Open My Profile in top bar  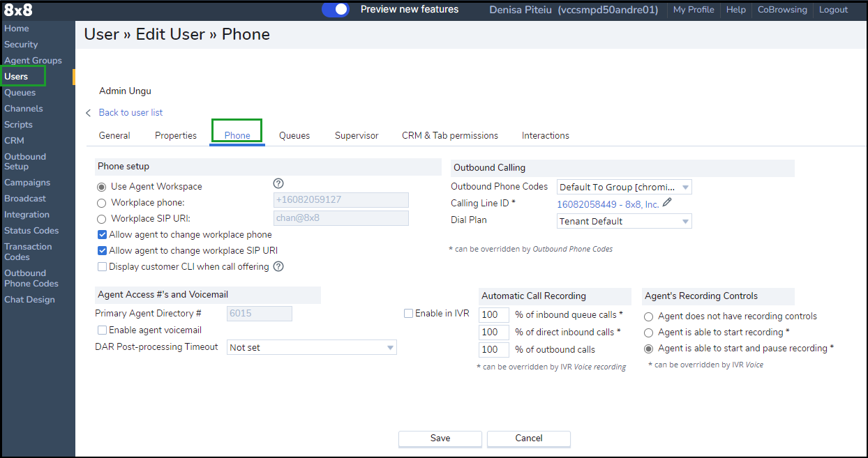(694, 10)
